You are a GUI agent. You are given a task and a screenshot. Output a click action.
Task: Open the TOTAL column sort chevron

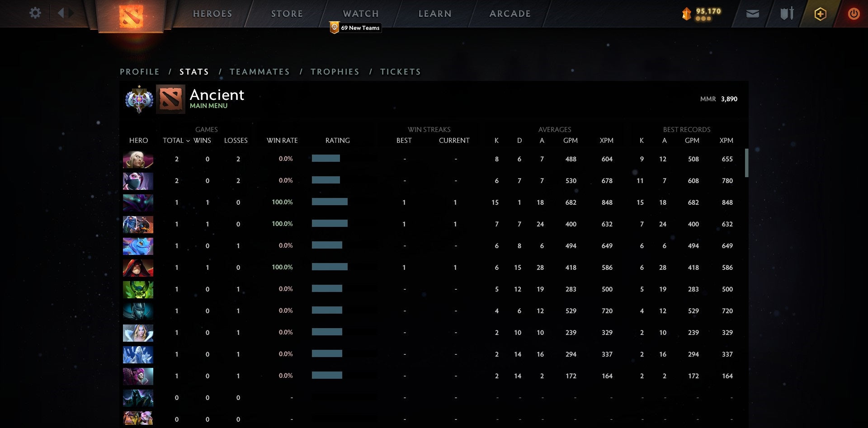pyautogui.click(x=189, y=141)
